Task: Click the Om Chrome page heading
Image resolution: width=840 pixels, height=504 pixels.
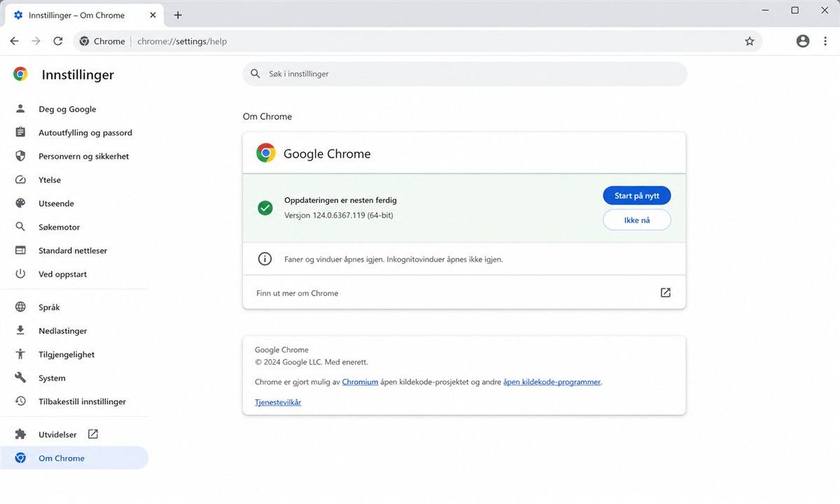Action: click(267, 116)
